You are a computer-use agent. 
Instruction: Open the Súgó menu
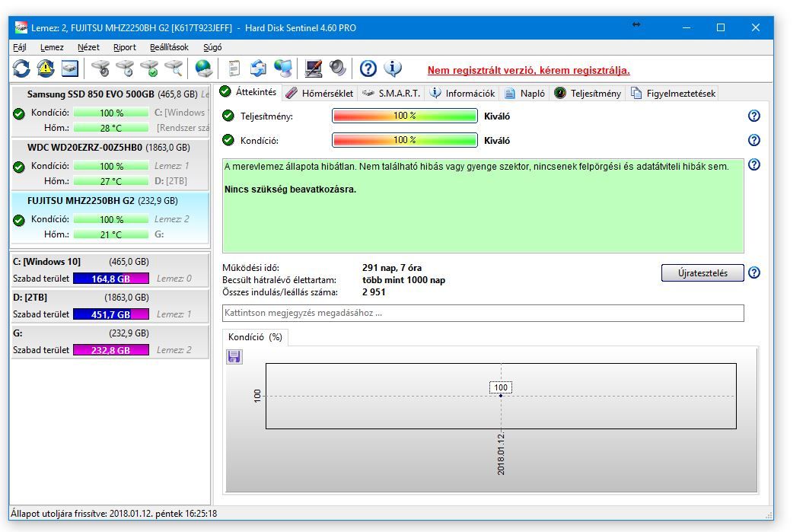pyautogui.click(x=212, y=47)
